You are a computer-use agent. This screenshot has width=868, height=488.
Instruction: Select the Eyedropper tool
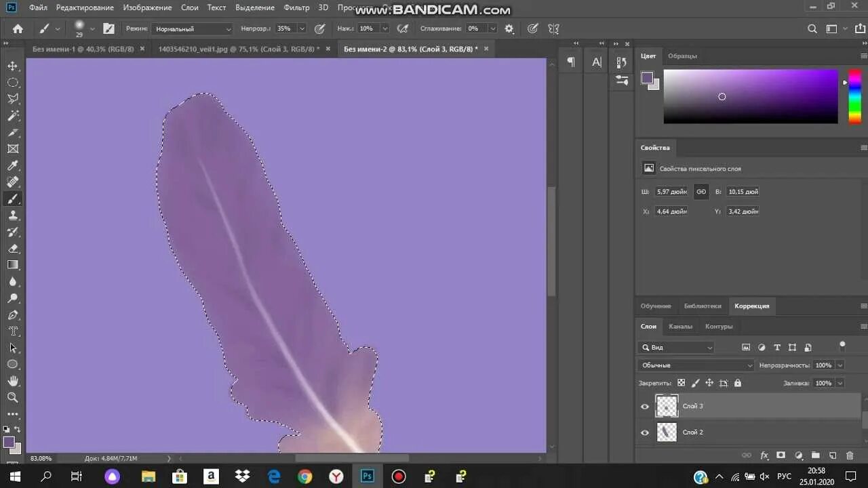13,165
